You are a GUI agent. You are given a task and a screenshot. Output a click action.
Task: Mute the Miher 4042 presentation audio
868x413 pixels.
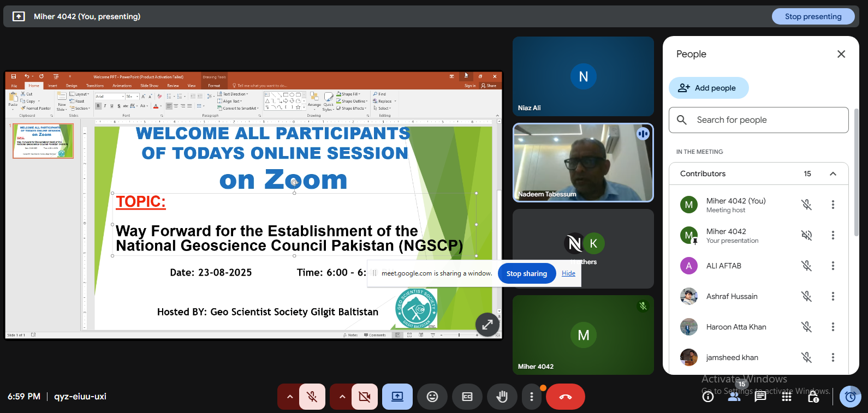coord(806,235)
